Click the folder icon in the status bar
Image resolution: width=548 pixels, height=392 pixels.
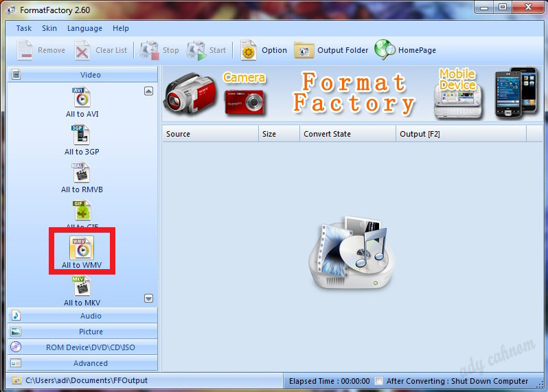click(16, 380)
